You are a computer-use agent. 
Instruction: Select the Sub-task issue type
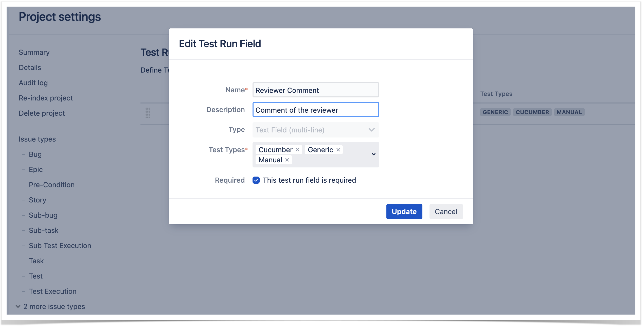[44, 230]
